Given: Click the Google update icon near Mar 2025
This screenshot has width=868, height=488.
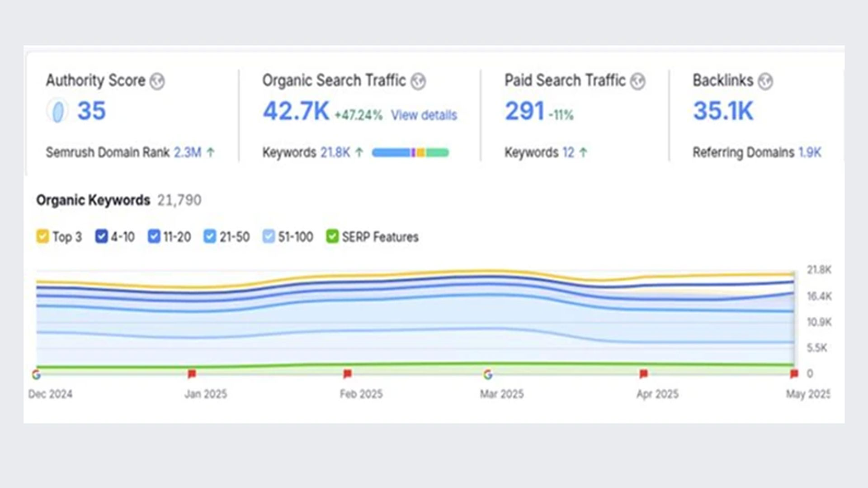Looking at the screenshot, I should (x=489, y=374).
